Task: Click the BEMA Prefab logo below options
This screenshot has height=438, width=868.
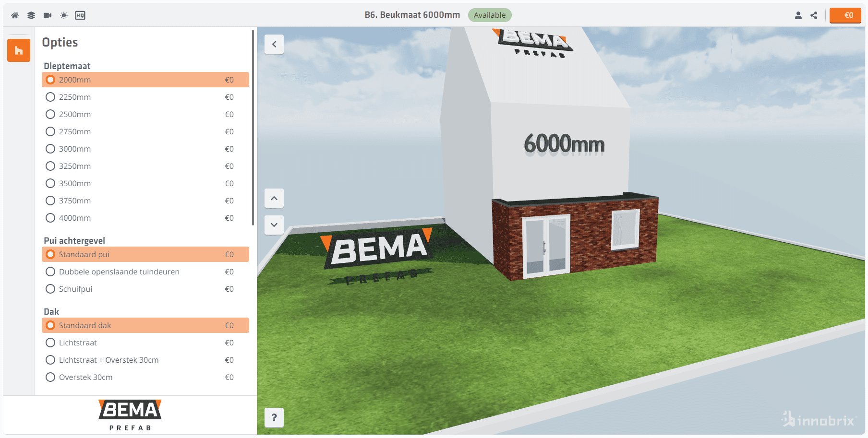Action: click(x=130, y=415)
